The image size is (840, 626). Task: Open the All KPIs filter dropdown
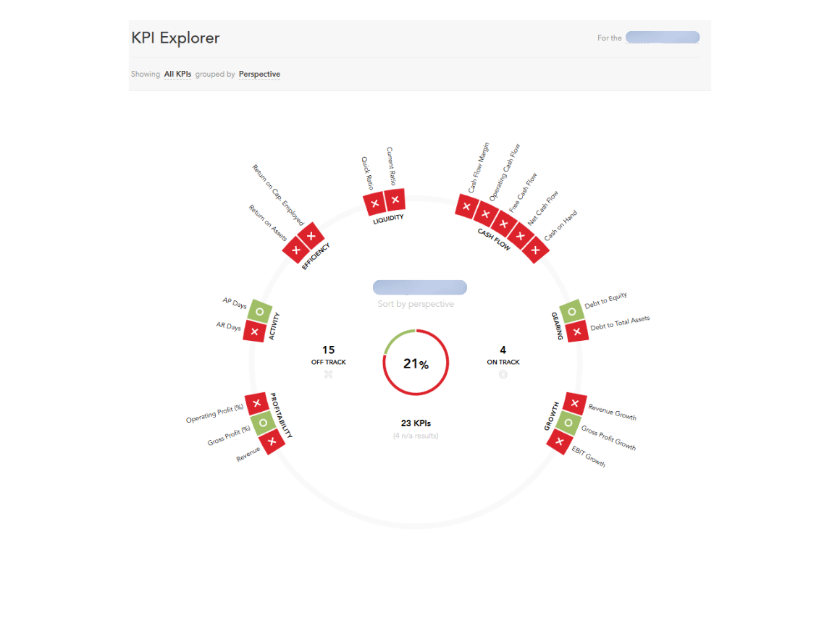coord(177,74)
